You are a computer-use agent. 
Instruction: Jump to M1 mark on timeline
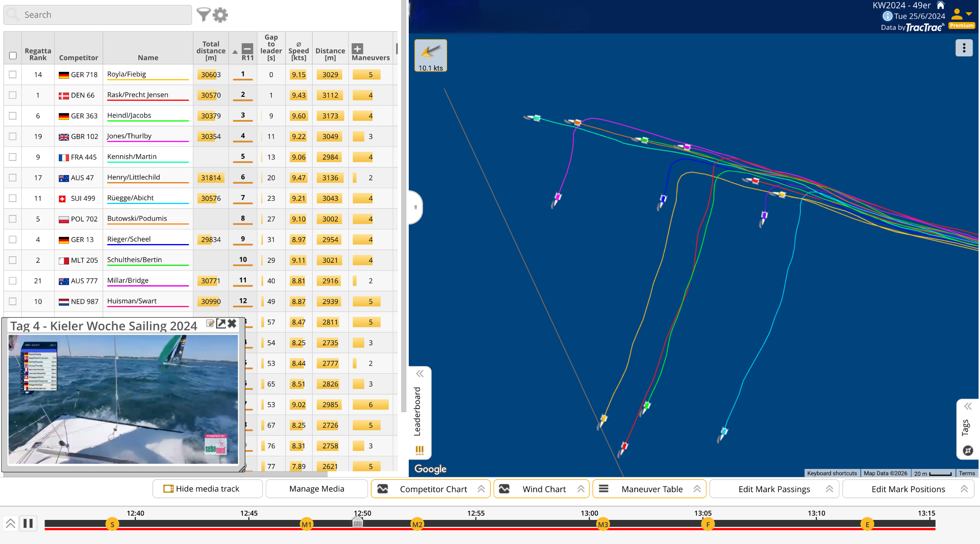coord(306,524)
